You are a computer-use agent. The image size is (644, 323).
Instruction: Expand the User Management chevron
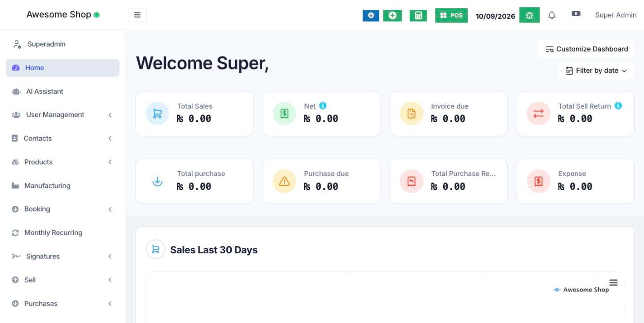(110, 115)
